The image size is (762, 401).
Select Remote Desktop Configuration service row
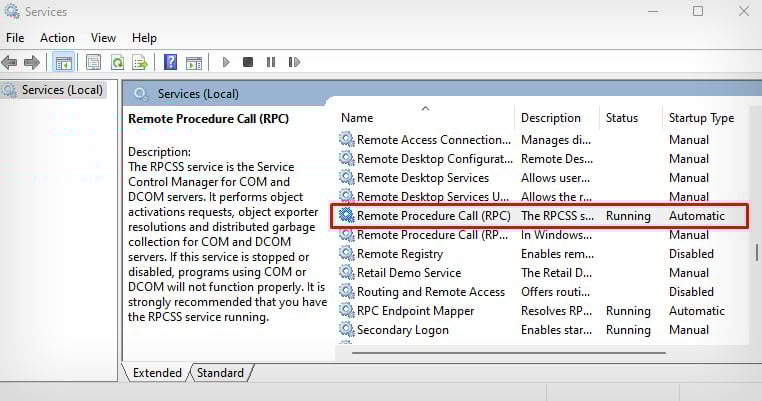click(542, 159)
